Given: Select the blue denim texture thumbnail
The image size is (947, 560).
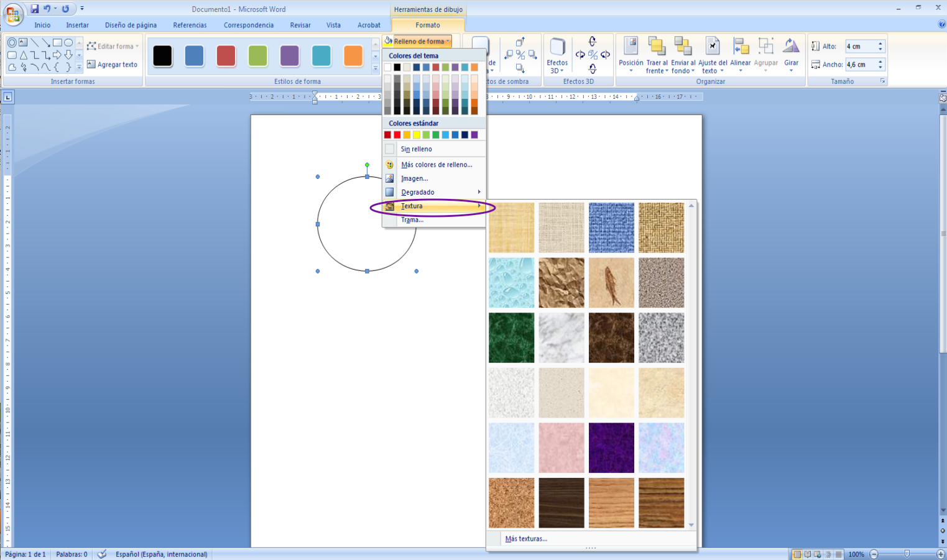Looking at the screenshot, I should [611, 227].
